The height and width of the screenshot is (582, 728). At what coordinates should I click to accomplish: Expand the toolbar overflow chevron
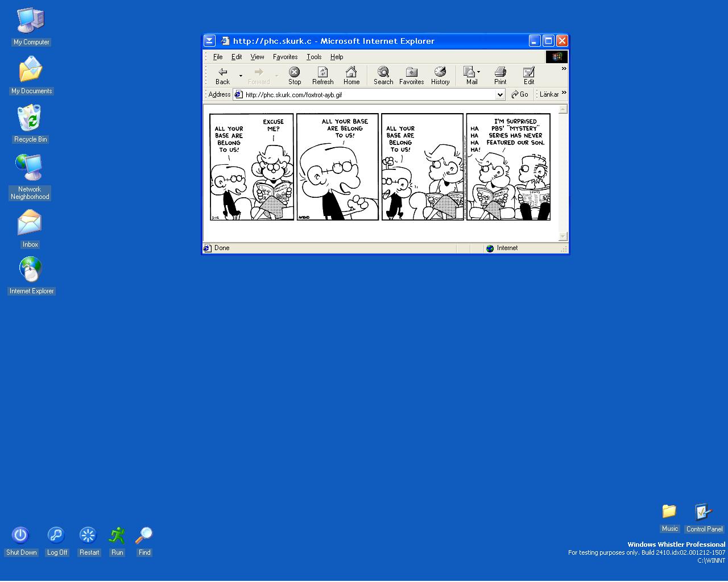coord(564,69)
